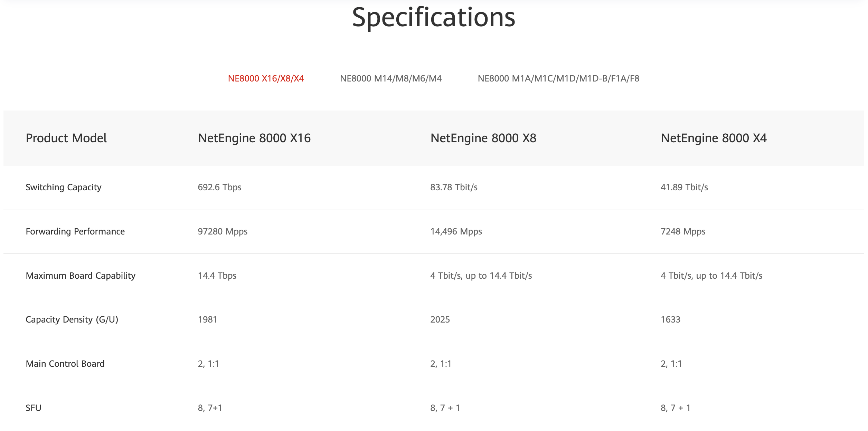Click the Maximum Board Capability row label

[x=81, y=276]
